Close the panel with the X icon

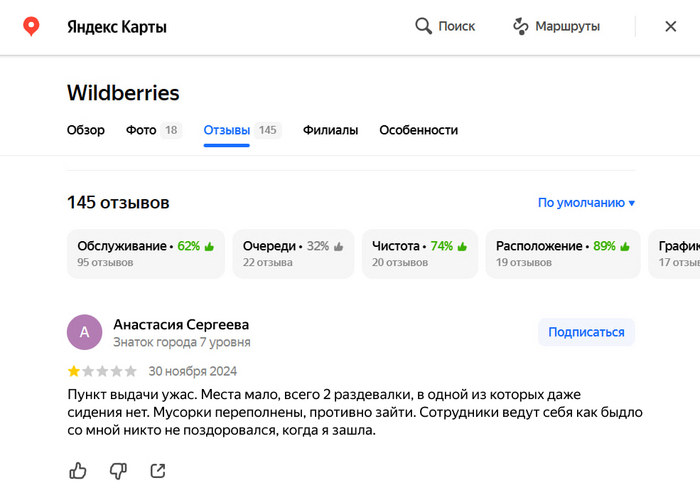click(671, 26)
